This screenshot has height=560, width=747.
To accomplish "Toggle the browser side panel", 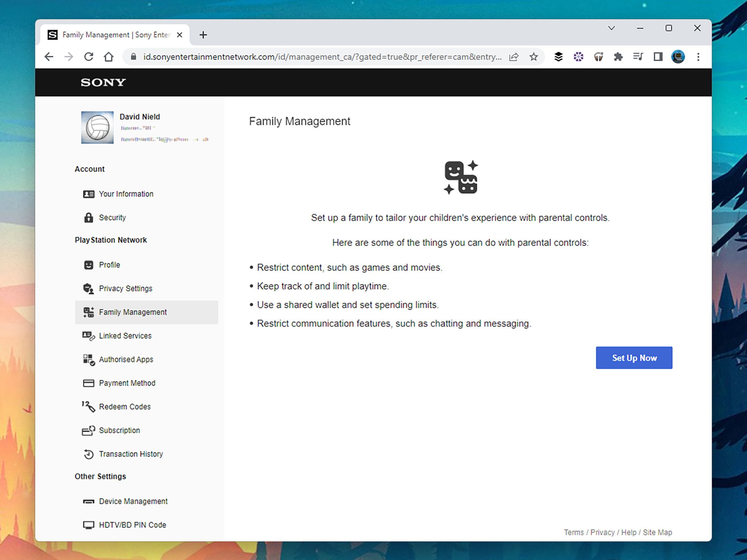I will click(658, 57).
